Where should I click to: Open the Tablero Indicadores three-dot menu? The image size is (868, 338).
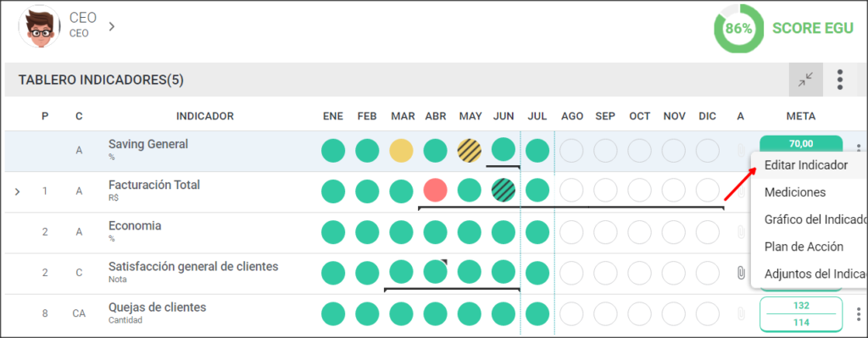tap(840, 80)
